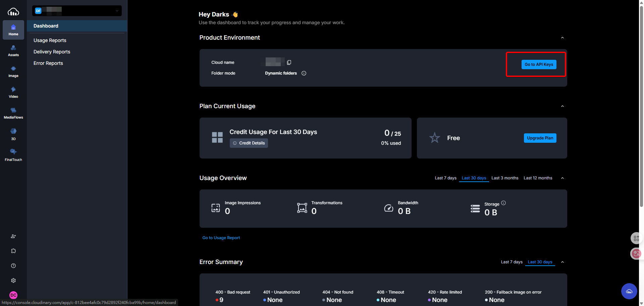Open Usage Reports in side menu

[x=50, y=40]
